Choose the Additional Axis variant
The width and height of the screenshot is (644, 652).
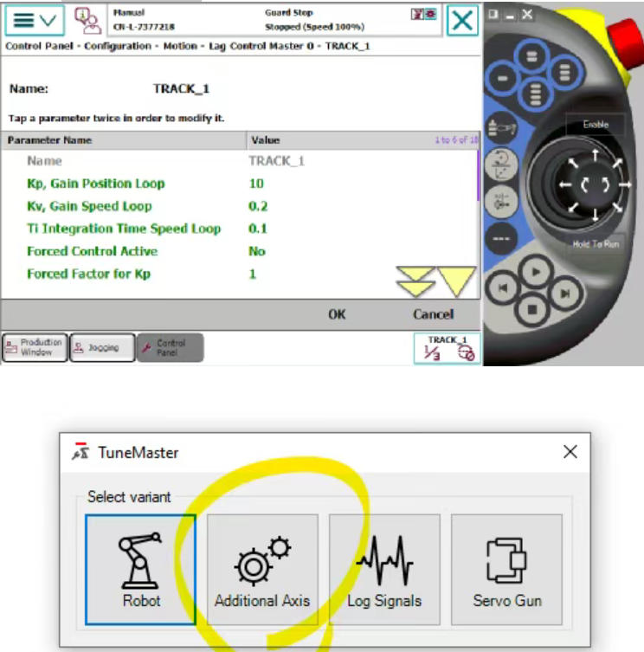tap(262, 569)
